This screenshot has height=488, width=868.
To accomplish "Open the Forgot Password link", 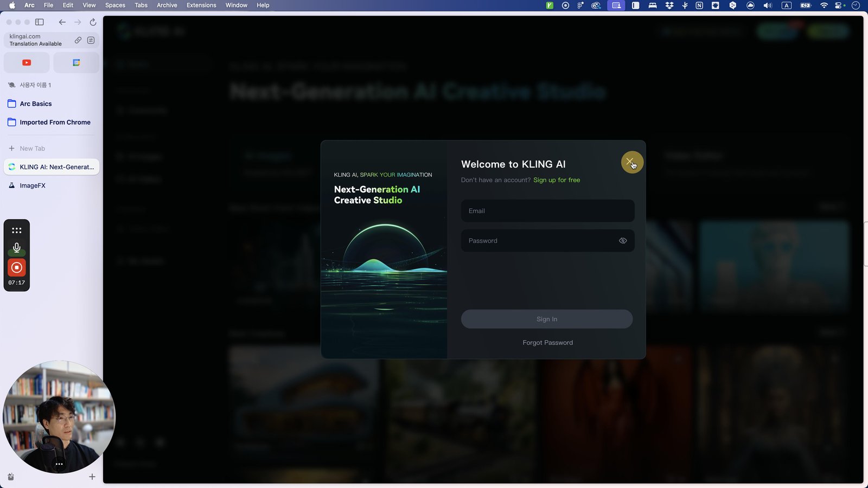I will (x=547, y=343).
